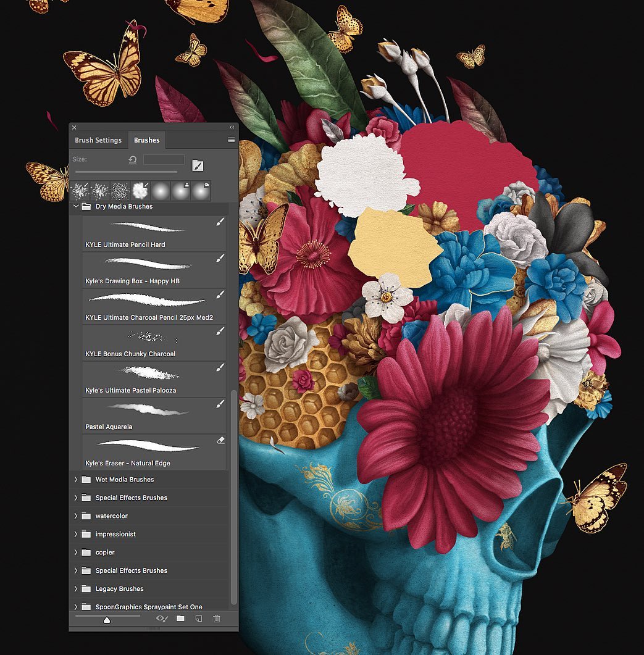Click the brush preview size slider handle
Viewport: 644px width, 655px height.
(107, 620)
